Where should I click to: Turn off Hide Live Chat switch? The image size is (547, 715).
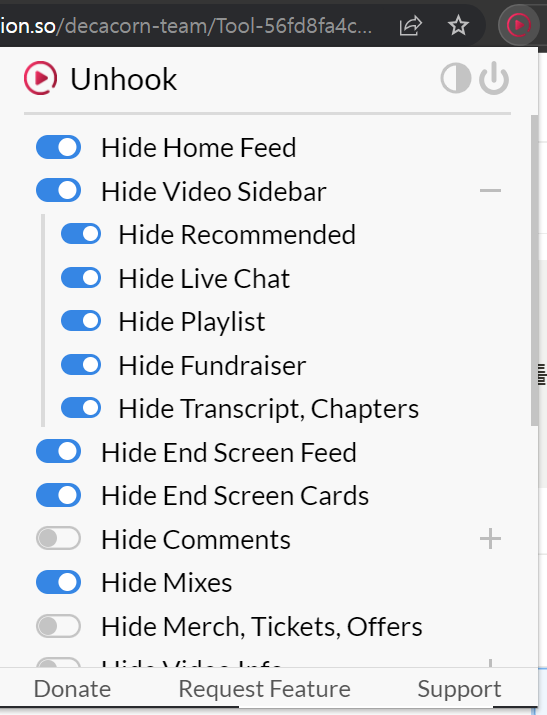point(81,277)
